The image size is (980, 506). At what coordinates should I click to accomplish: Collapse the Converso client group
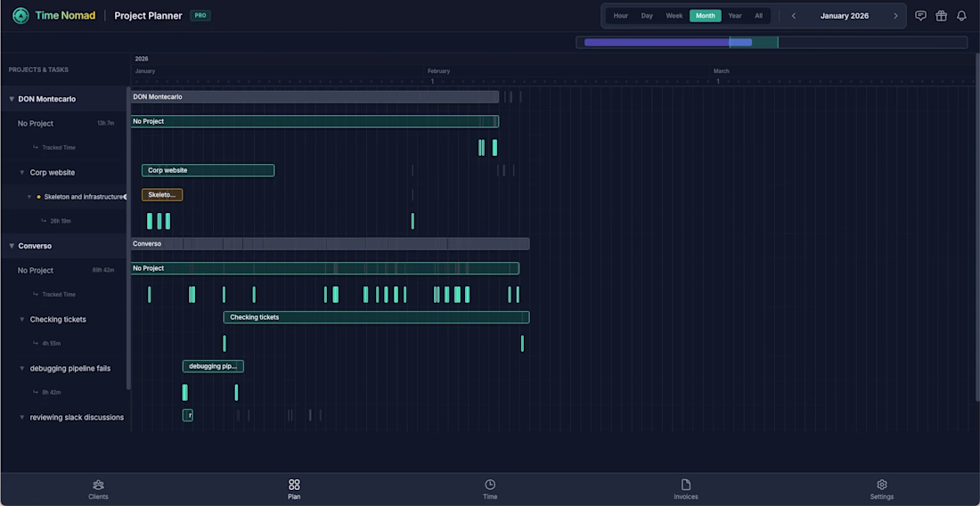tap(12, 246)
